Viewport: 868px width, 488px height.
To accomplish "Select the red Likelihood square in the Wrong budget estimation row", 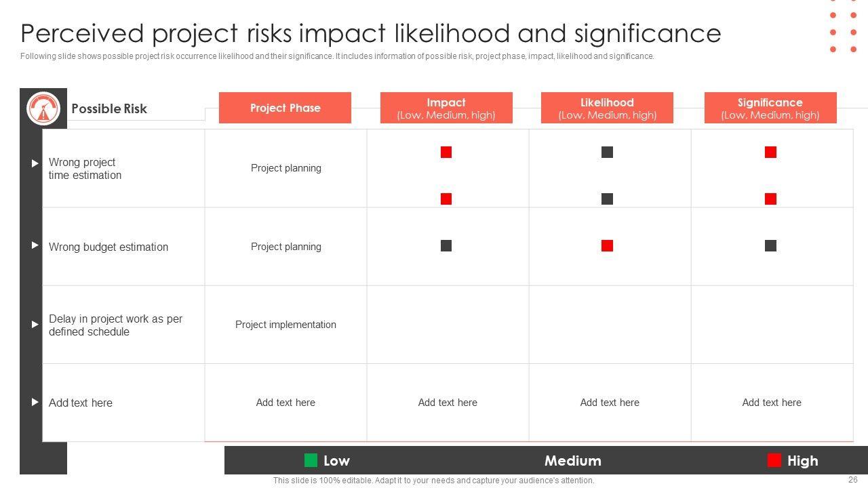I will [607, 245].
